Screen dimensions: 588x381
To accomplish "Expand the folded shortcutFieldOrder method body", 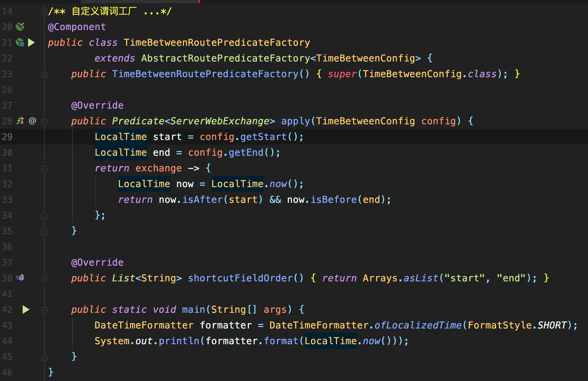I will tap(44, 279).
